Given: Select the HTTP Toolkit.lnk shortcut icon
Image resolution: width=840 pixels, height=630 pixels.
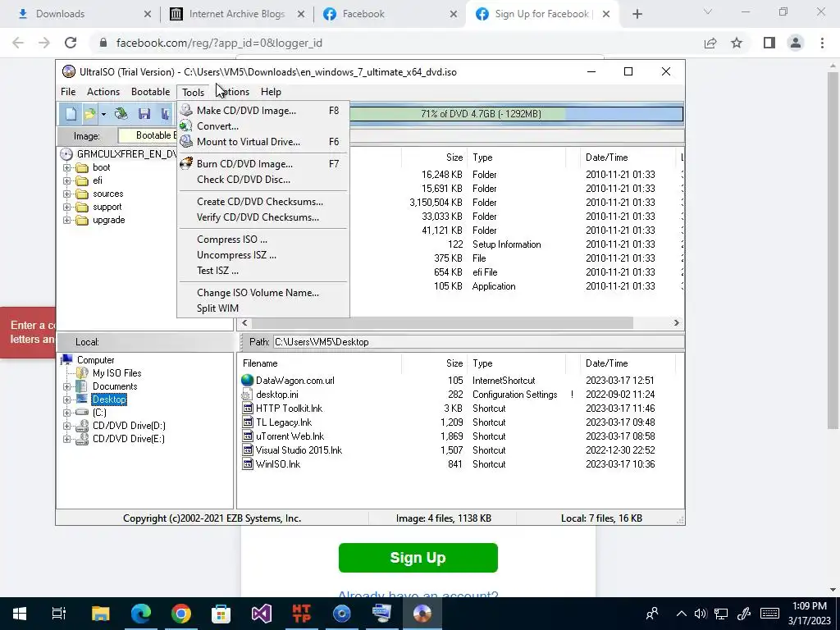Looking at the screenshot, I should coord(248,409).
